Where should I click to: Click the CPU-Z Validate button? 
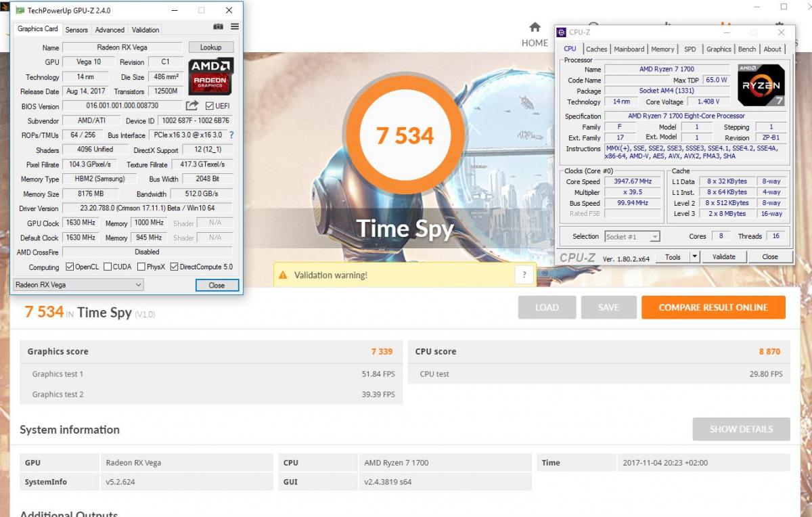724,256
